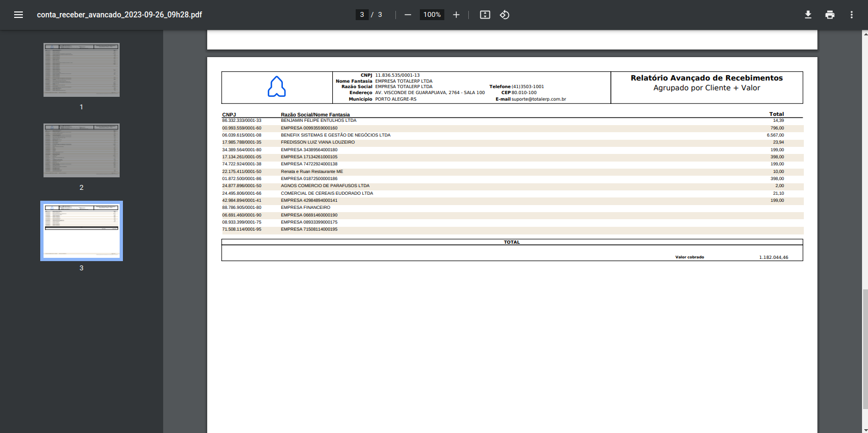Open page 1 thumbnail
The height and width of the screenshot is (433, 868).
pyautogui.click(x=82, y=70)
